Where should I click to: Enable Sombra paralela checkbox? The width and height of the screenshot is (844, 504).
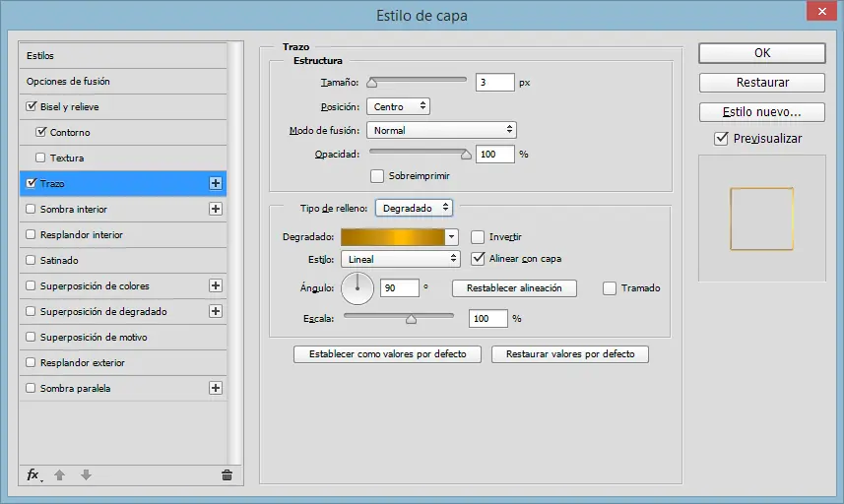coord(31,388)
